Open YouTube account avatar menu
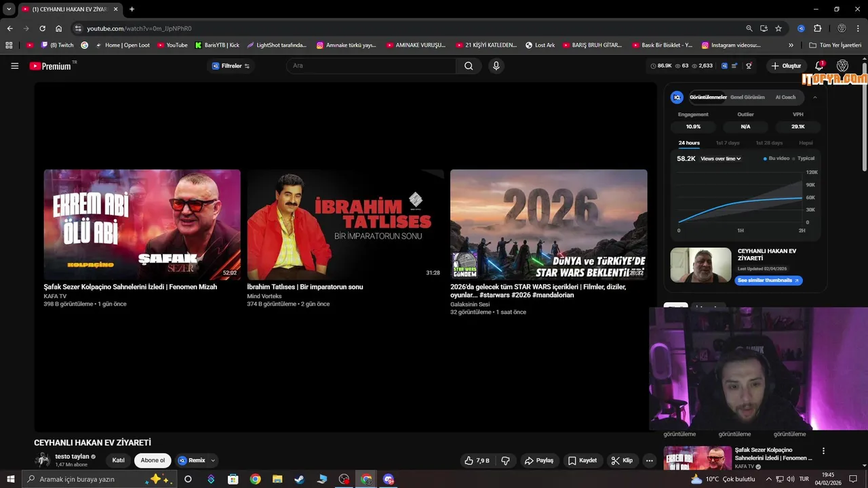Viewport: 868px width, 488px height. [x=842, y=66]
